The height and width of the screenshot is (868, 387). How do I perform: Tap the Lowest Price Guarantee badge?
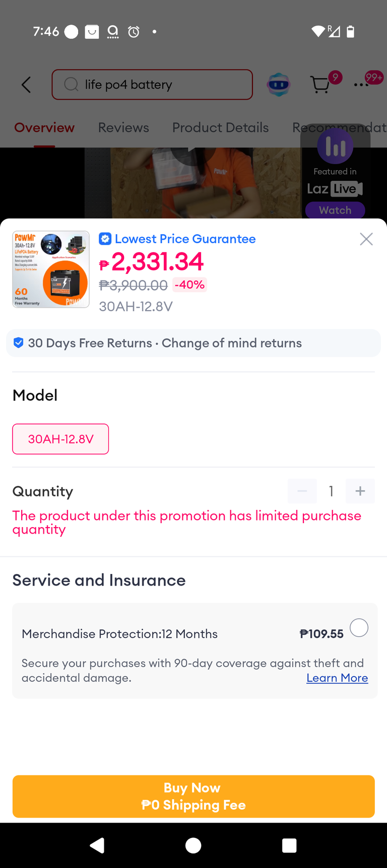point(177,239)
